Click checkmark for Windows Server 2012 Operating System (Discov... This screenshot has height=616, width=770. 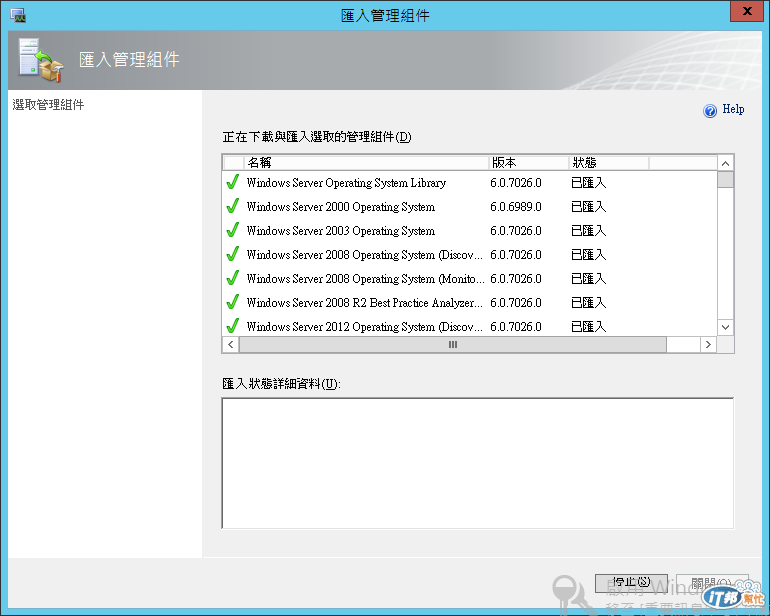[233, 326]
